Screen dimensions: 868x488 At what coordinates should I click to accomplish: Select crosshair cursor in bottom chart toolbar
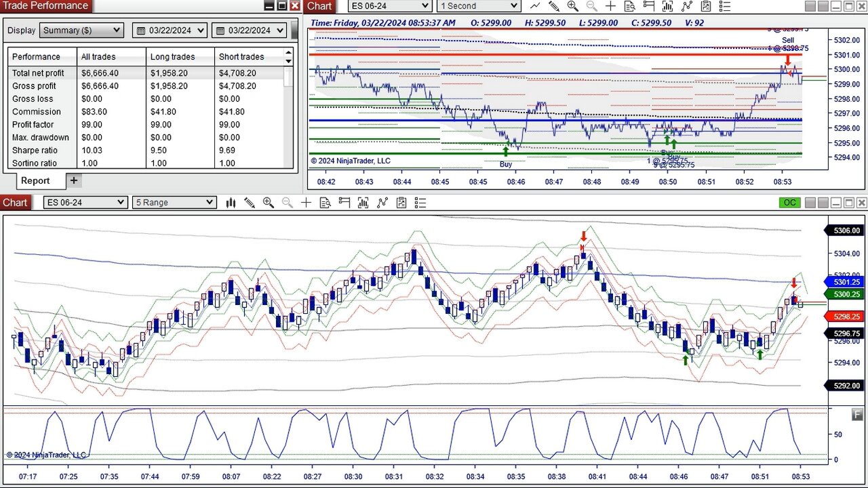point(306,203)
